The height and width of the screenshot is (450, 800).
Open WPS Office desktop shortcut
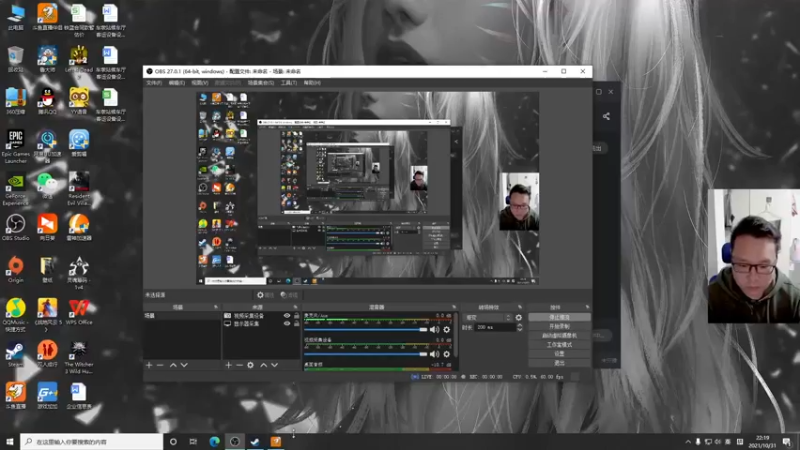click(79, 312)
